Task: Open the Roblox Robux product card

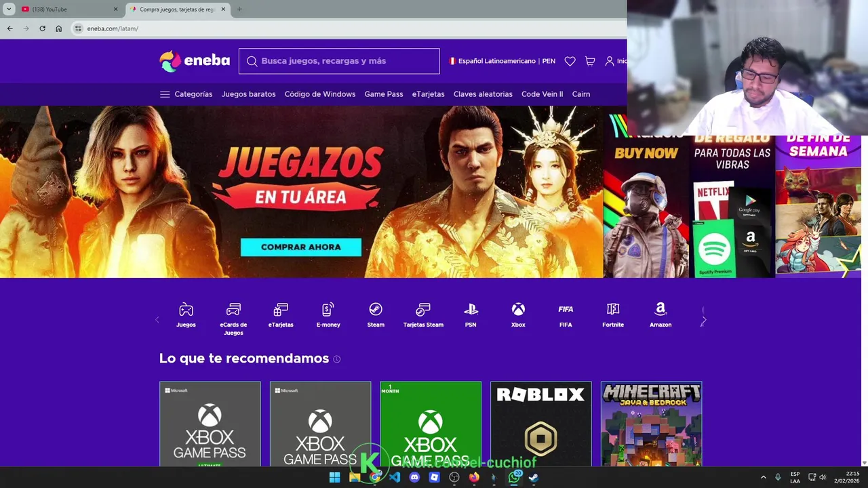Action: (541, 424)
